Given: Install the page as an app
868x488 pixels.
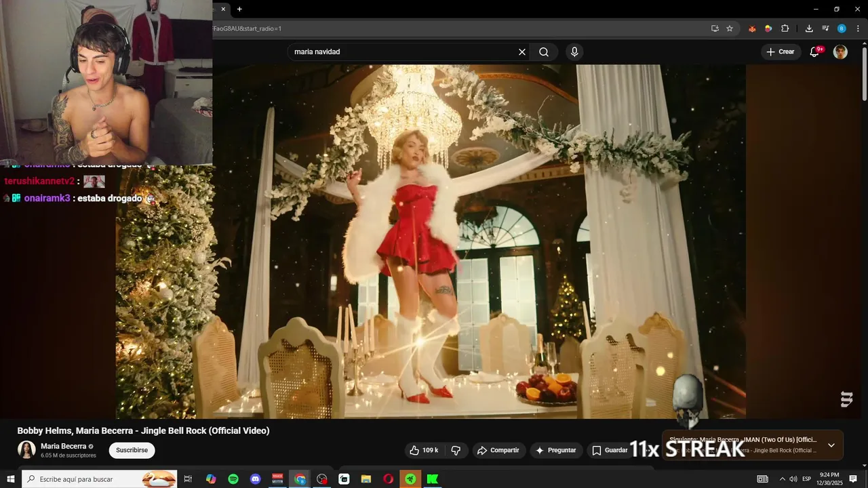Looking at the screenshot, I should (x=715, y=28).
